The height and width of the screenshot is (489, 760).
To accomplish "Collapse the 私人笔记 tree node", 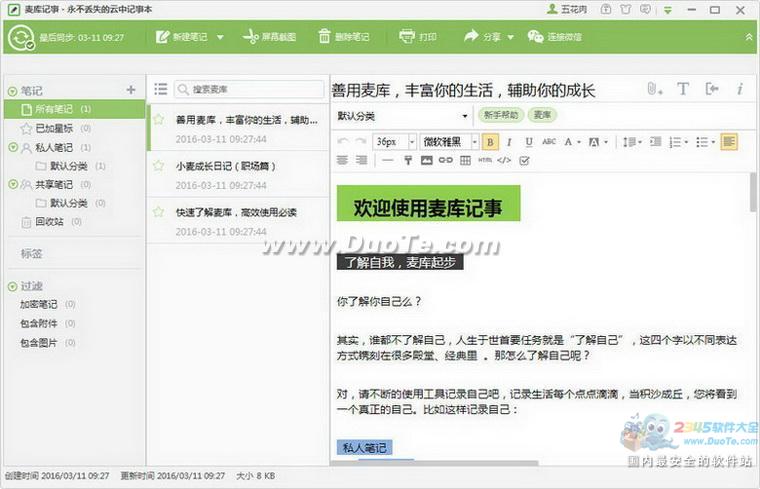I will 13,147.
